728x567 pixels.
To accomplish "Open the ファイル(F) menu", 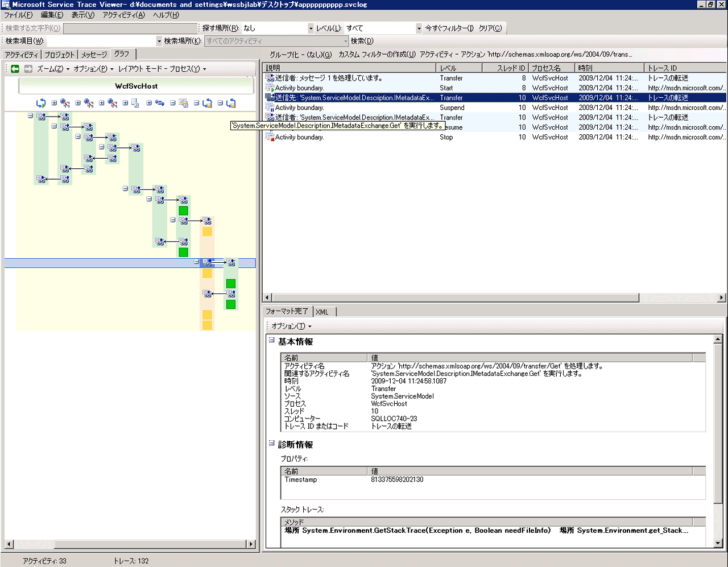I will tap(18, 15).
